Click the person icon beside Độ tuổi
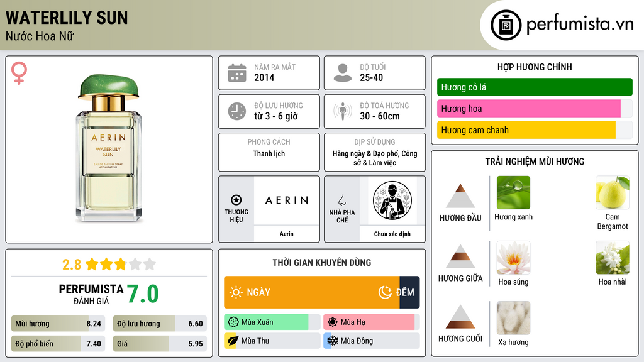The image size is (644, 362). tap(343, 73)
